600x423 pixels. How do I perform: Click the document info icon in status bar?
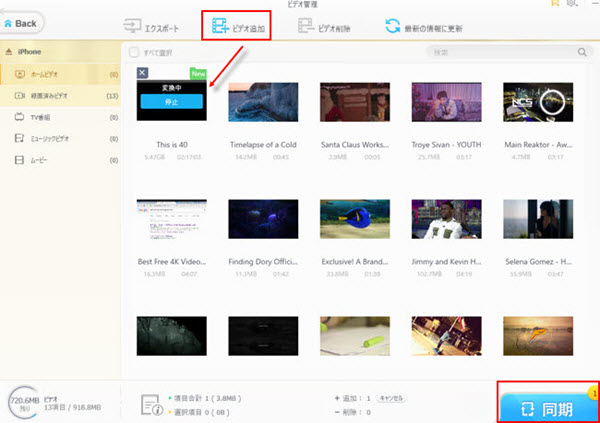(x=152, y=405)
